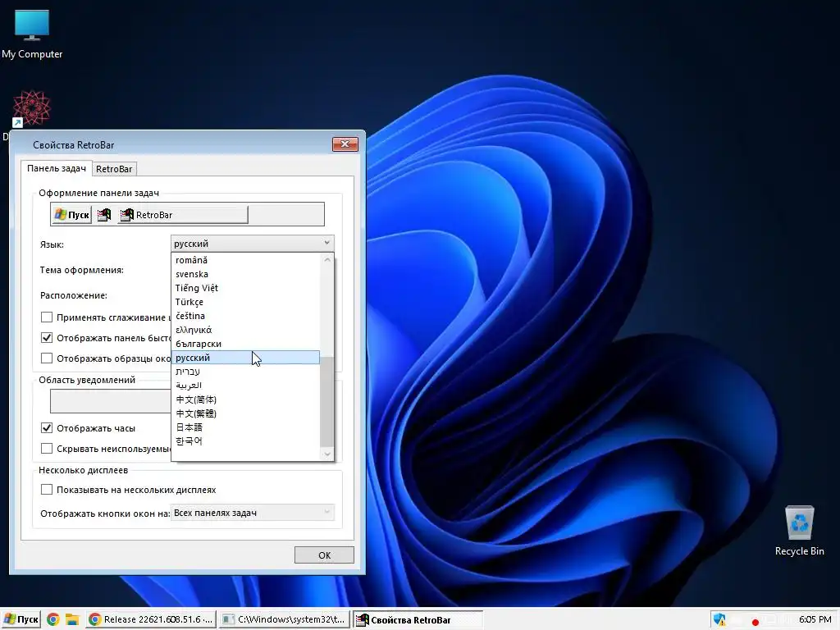
Task: Choose Türkçe in the language list
Action: [x=245, y=302]
